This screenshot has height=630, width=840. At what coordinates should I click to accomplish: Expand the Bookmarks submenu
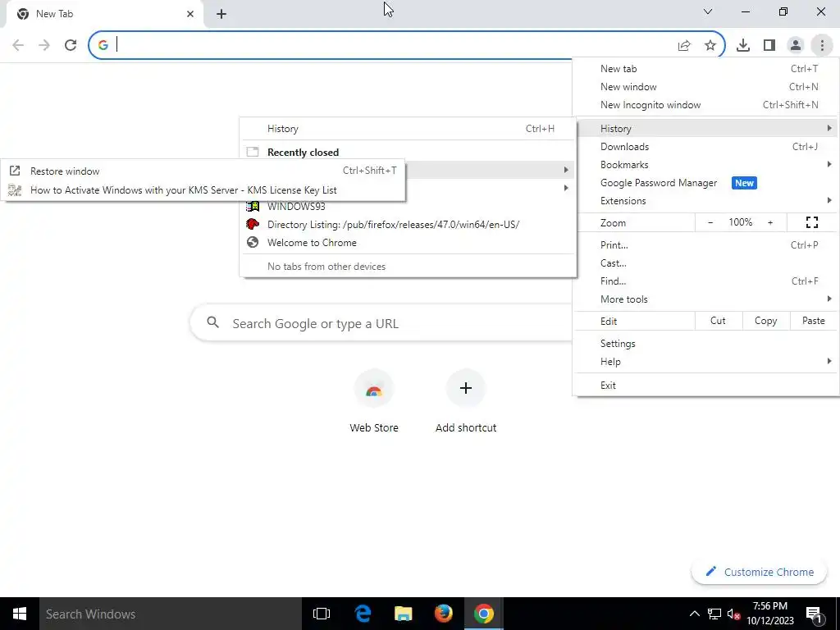tap(705, 165)
